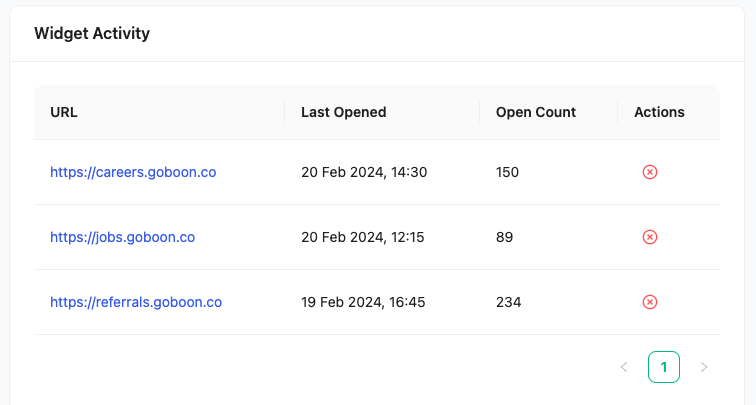Click the URL column header
The height and width of the screenshot is (405, 756).
[64, 112]
